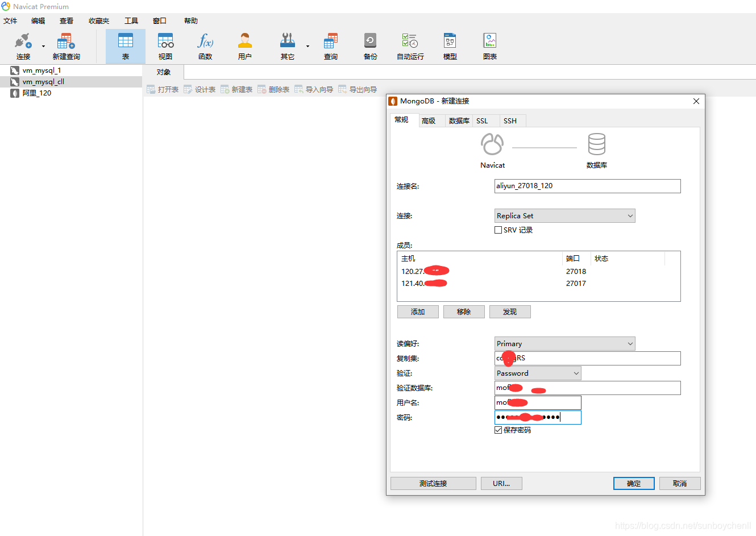Switch to the 数据库 tab in dialog
Viewport: 756px width, 536px height.
point(459,121)
